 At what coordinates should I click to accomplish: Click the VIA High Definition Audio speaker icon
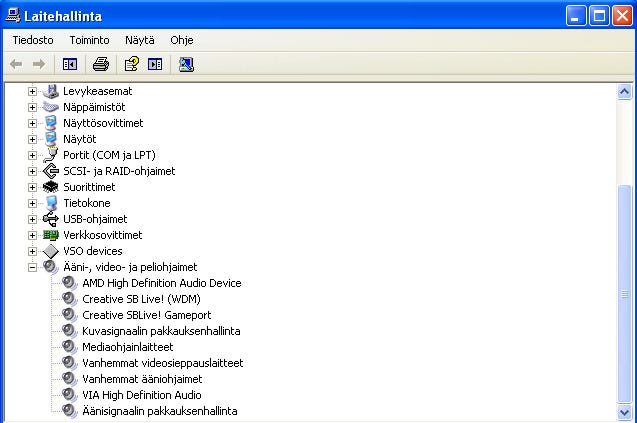point(70,395)
